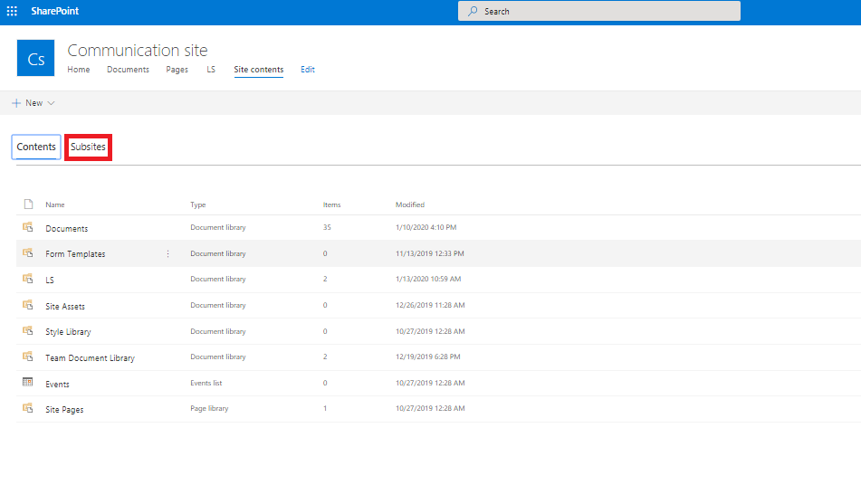
Task: Select the Contents tab
Action: pos(36,147)
